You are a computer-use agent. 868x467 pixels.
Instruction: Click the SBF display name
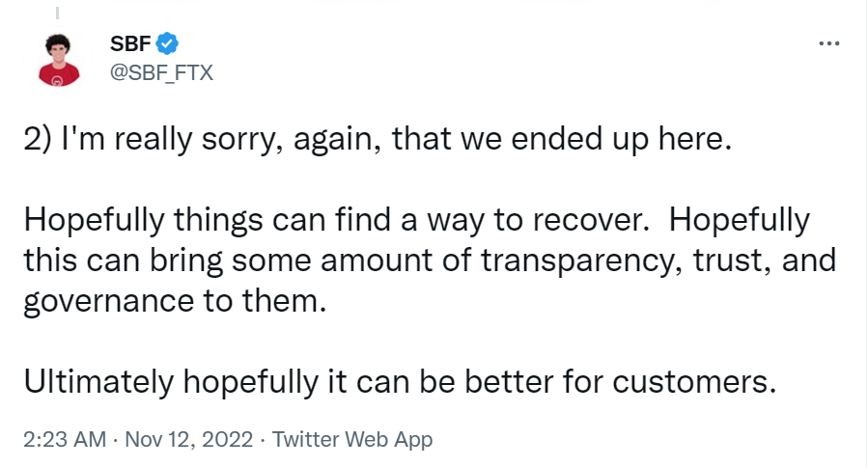tap(131, 43)
